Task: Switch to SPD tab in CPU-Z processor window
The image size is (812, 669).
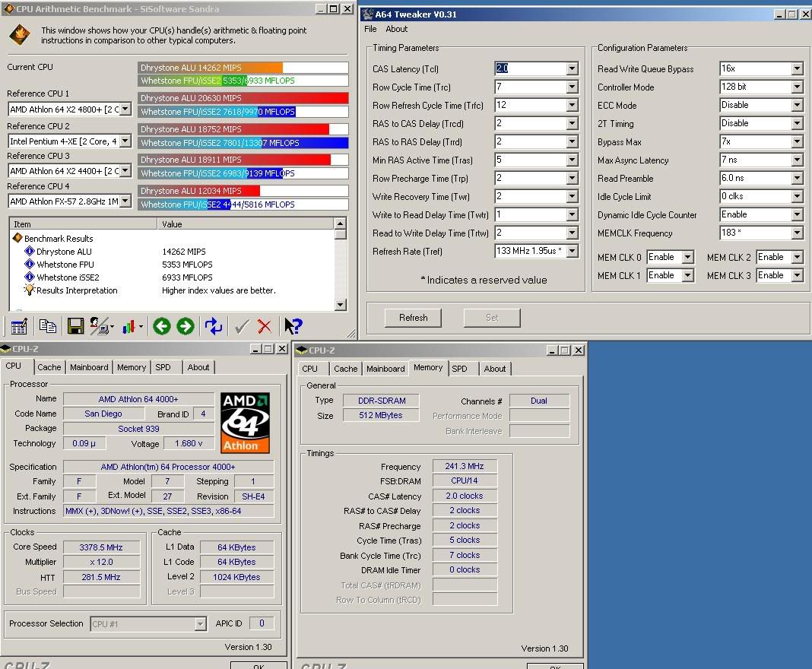Action: tap(163, 367)
